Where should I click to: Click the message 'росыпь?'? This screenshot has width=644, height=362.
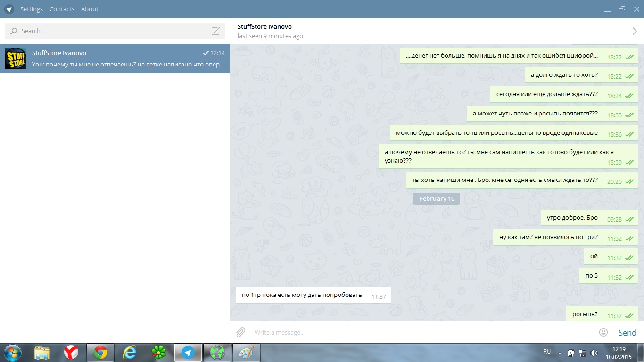[x=602, y=315]
